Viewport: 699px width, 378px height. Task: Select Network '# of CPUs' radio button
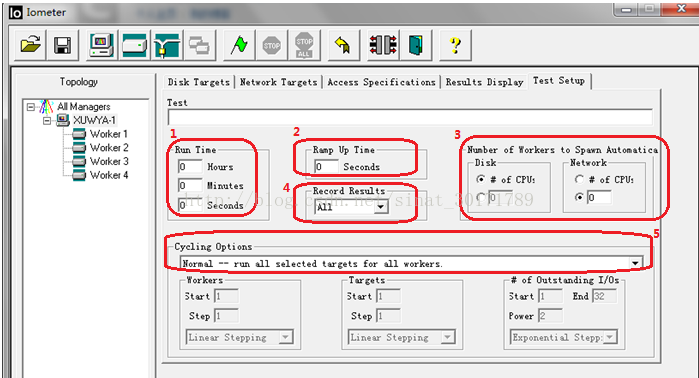579,179
